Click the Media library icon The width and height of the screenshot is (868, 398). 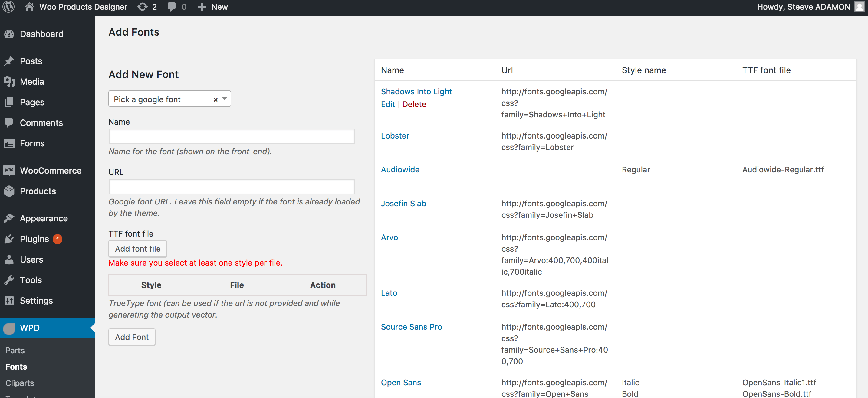coord(9,81)
